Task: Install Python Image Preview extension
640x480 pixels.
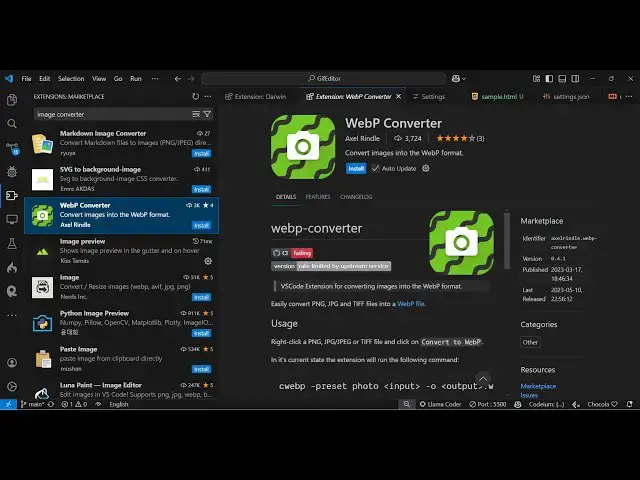Action: coord(202,333)
